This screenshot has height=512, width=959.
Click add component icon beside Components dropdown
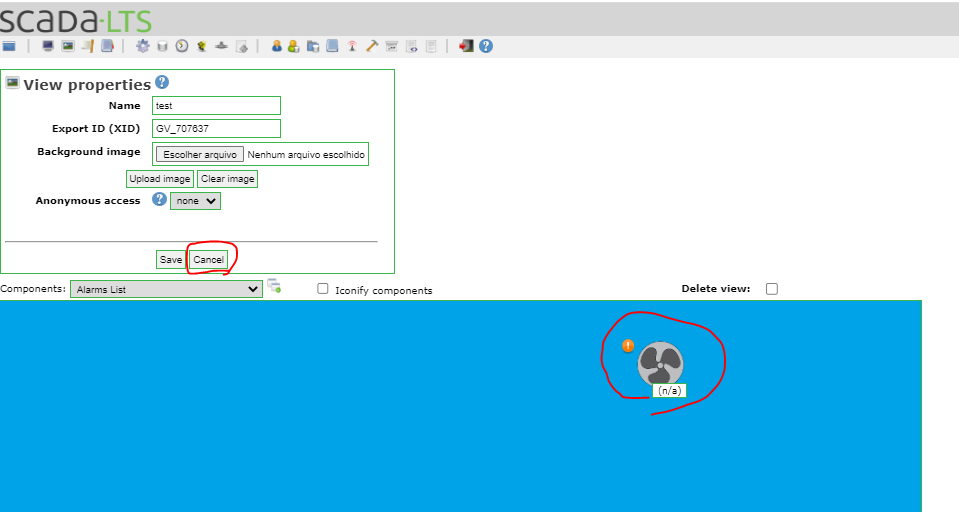[x=274, y=286]
